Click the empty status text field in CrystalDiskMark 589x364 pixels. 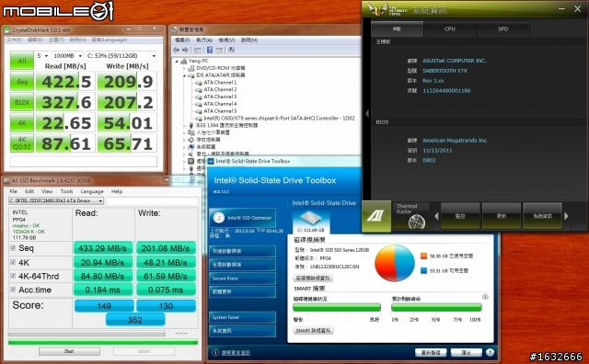84,162
